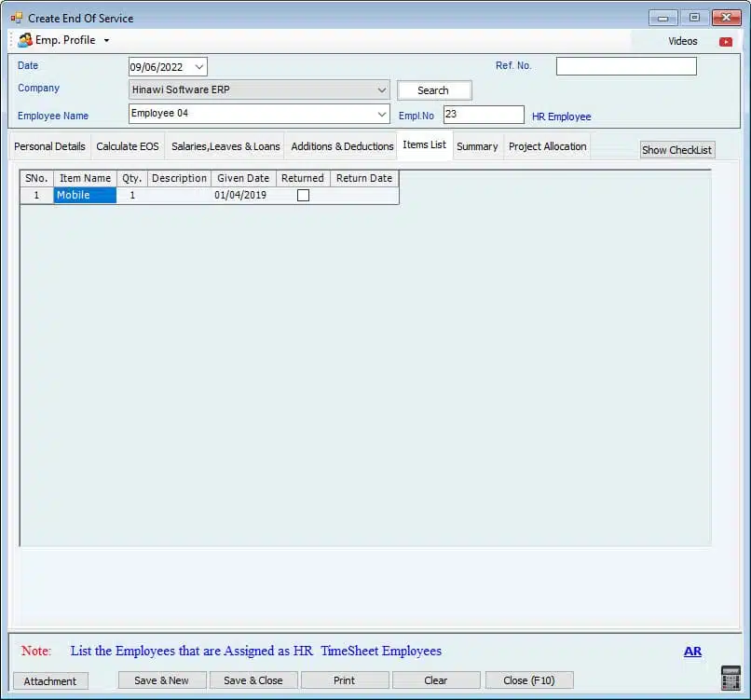Open the Attachment button
751x700 pixels.
(50, 680)
